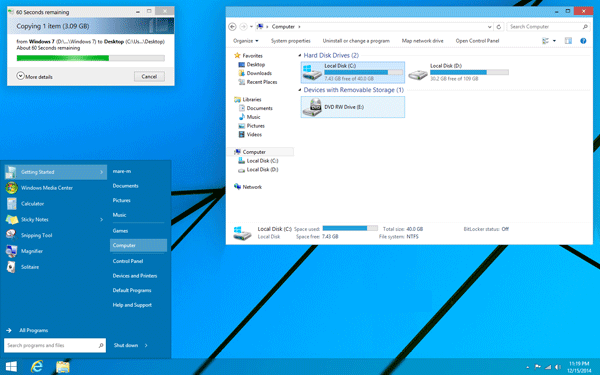Open Shut down options arrow

[146, 346]
